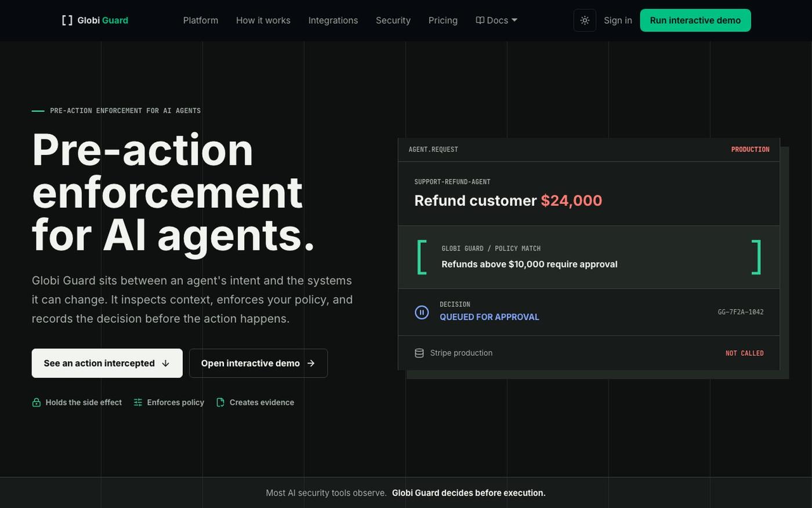The width and height of the screenshot is (812, 508).
Task: Navigate to the Security page
Action: pos(393,20)
